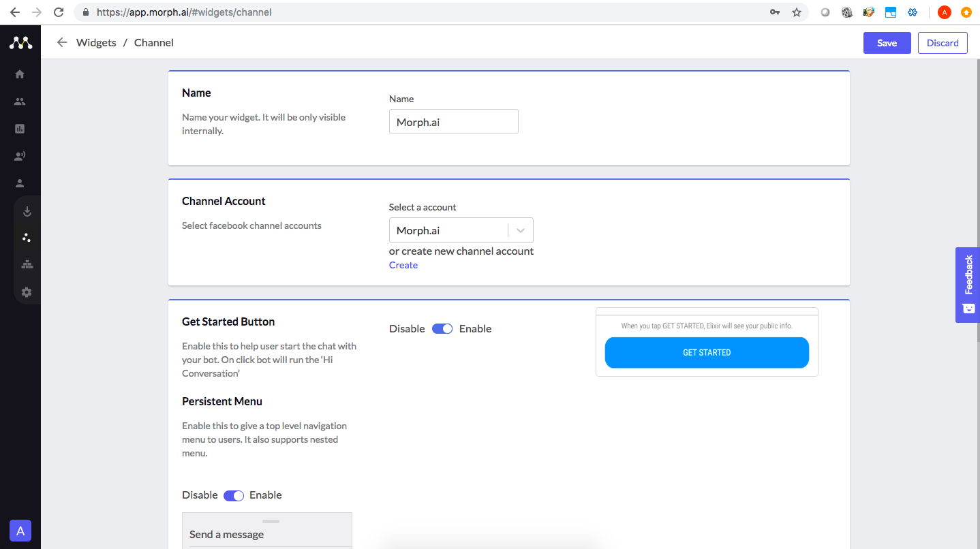The height and width of the screenshot is (549, 980).
Task: Click the 'Persistent Menu' heading
Action: pos(222,401)
